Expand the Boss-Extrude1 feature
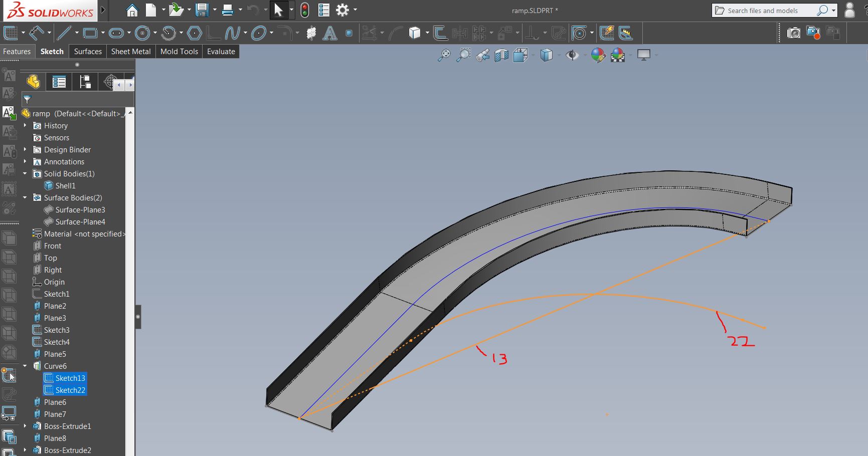The width and height of the screenshot is (868, 456). (x=25, y=426)
